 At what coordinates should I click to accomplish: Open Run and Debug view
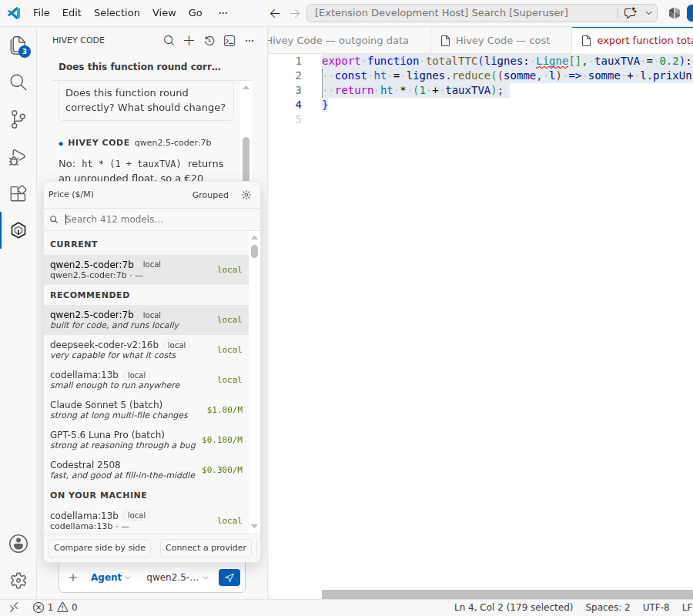click(x=18, y=157)
